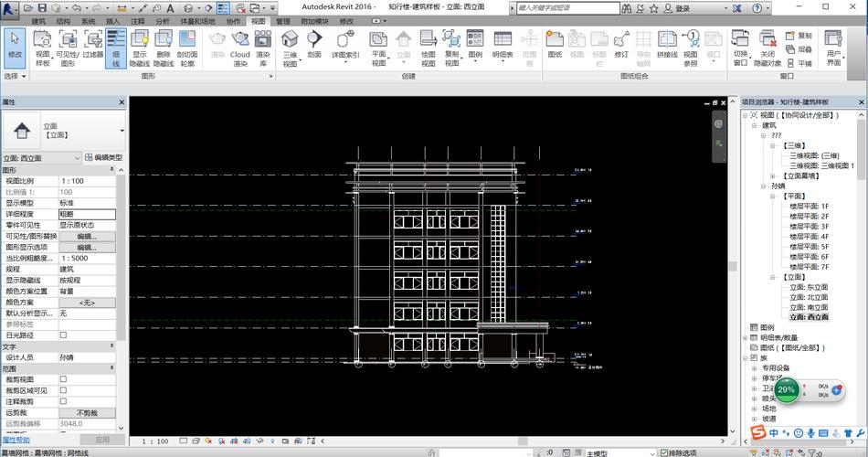Viewport: 868px width, 457px height.
Task: Click 显示隐藏线 (Show Hidden Lines)
Action: click(140, 48)
